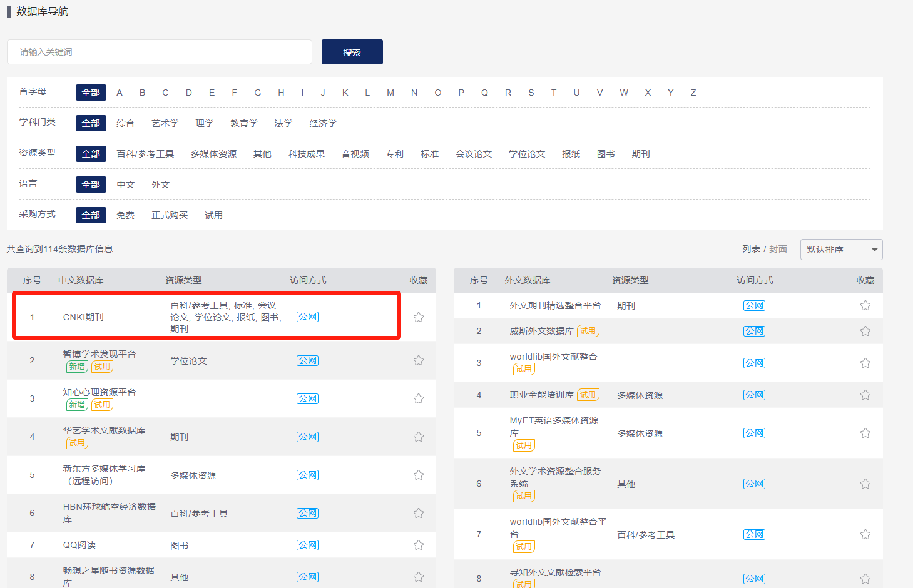Filter resource type by 期刊
The height and width of the screenshot is (588, 913).
[x=641, y=154]
